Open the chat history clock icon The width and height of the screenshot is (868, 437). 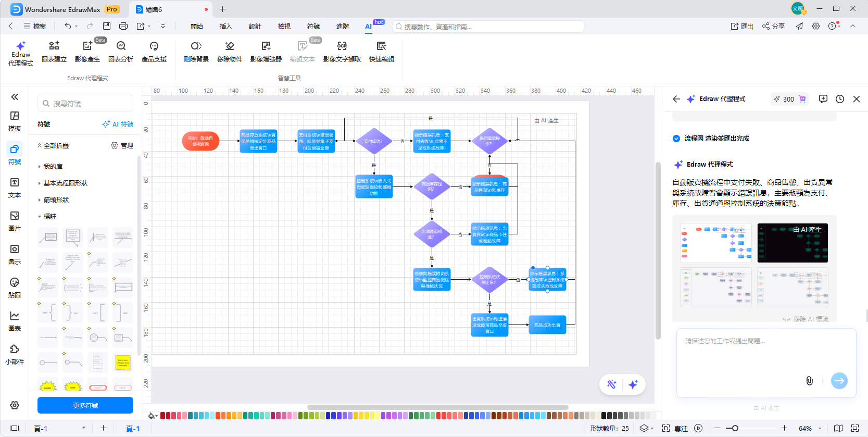tap(840, 99)
